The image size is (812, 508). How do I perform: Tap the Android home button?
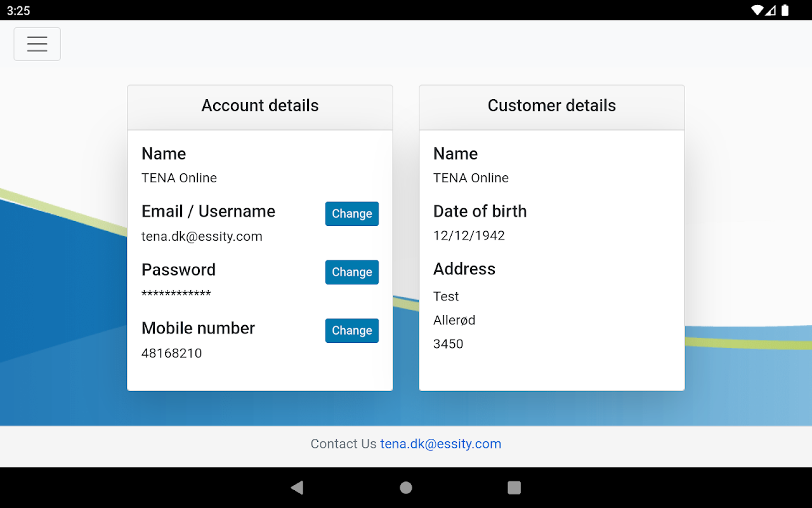click(406, 488)
